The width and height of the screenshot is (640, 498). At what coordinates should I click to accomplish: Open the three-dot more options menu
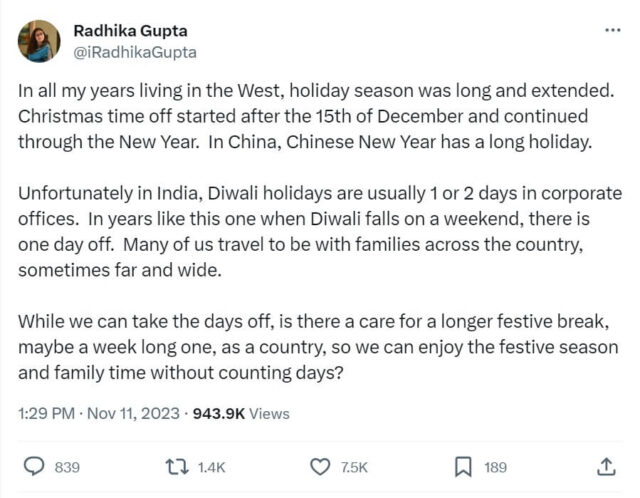(612, 30)
